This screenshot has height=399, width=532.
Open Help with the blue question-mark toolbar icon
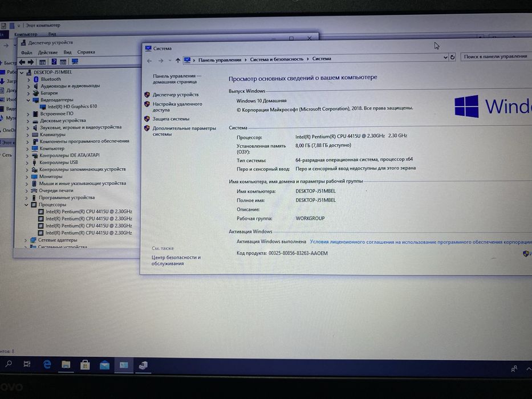pyautogui.click(x=54, y=62)
